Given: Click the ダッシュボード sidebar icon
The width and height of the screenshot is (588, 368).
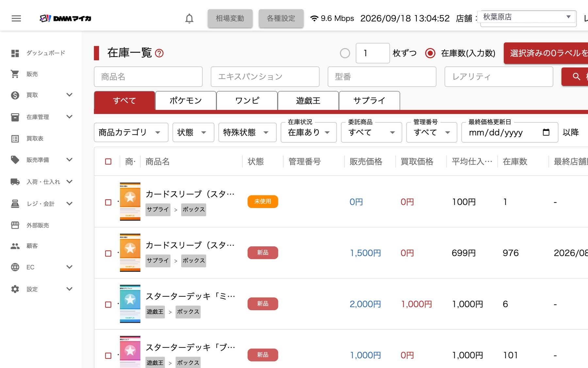Looking at the screenshot, I should (x=15, y=53).
